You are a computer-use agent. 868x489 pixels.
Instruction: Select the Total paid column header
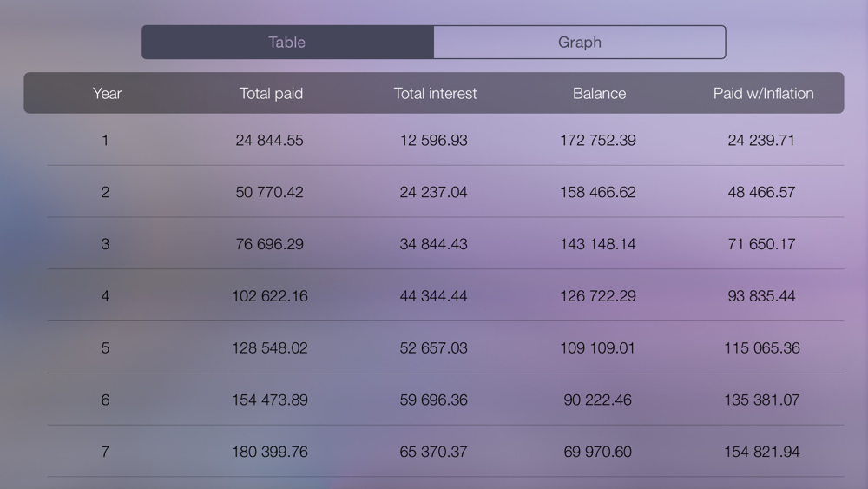point(271,93)
